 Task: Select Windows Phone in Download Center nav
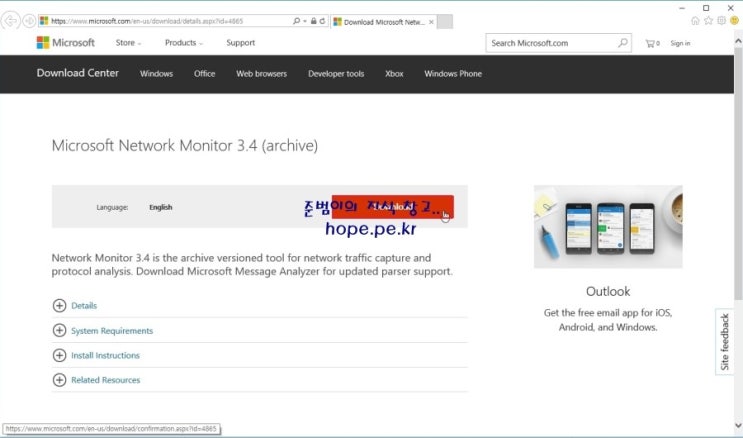coord(452,73)
